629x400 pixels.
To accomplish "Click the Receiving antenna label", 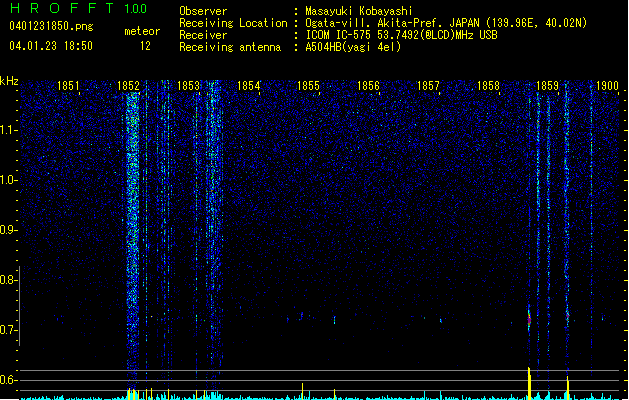I will (230, 47).
